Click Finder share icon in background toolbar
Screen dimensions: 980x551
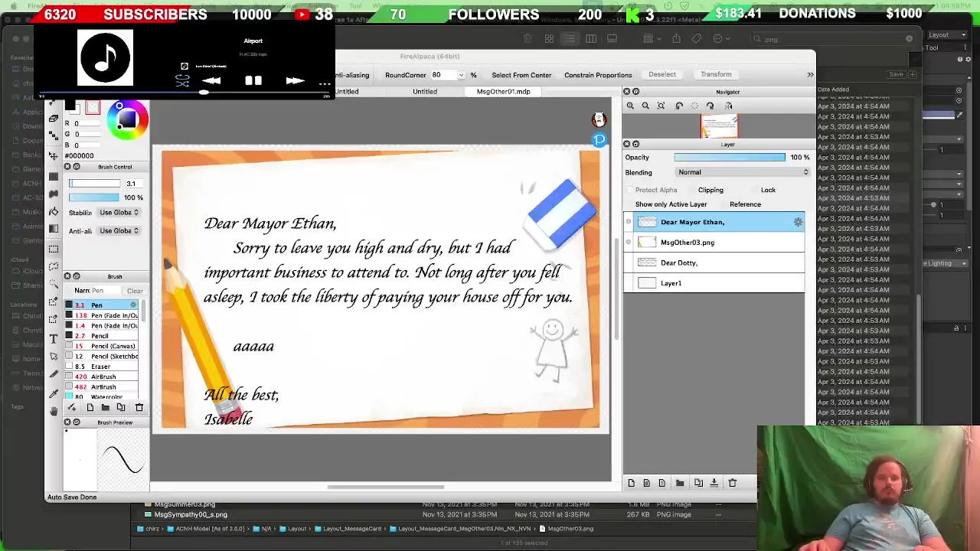(x=676, y=39)
